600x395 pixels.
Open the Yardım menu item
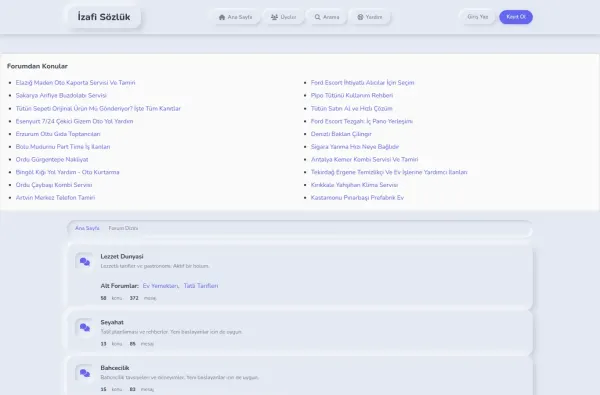370,17
